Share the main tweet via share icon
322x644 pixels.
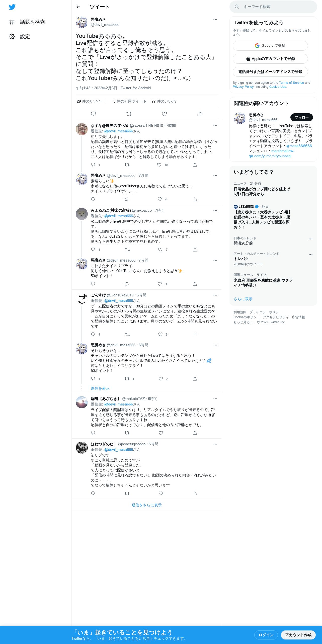200,114
